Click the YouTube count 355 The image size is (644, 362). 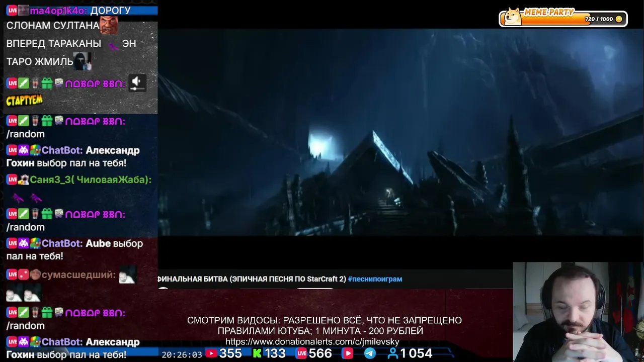(x=230, y=354)
